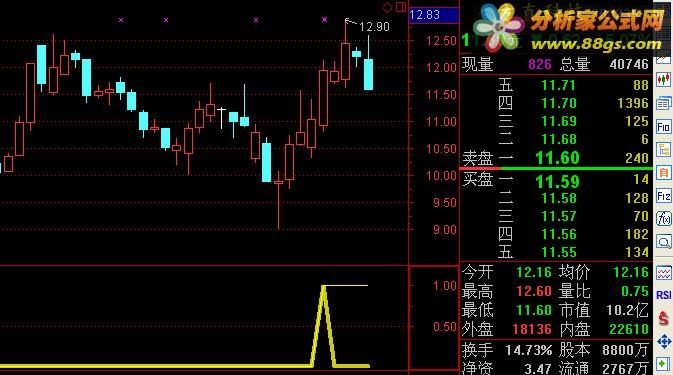Click sell-four volume 1396
Image resolution: width=673 pixels, height=375 pixels.
633,103
